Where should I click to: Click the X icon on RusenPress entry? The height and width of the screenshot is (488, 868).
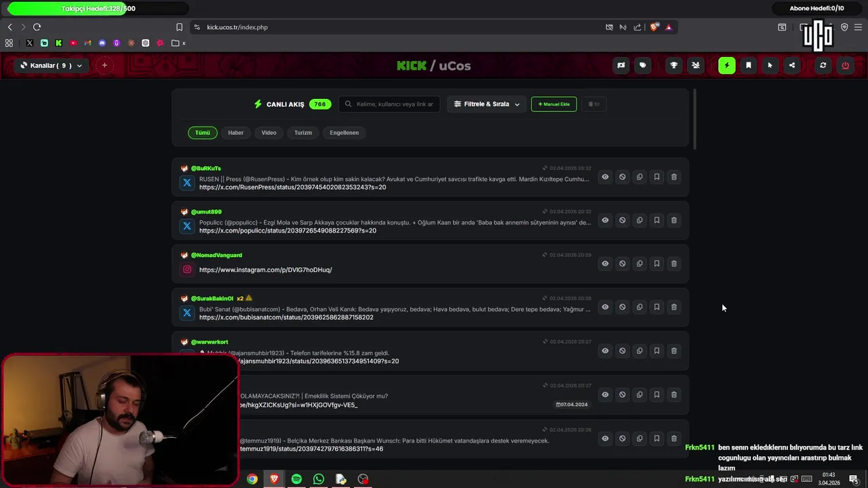tap(187, 182)
